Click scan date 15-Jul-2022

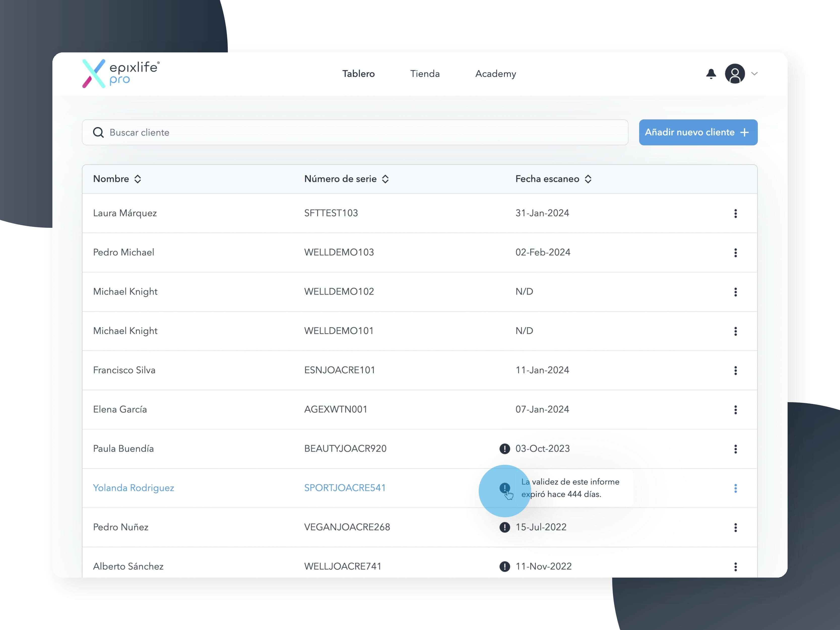[541, 527]
